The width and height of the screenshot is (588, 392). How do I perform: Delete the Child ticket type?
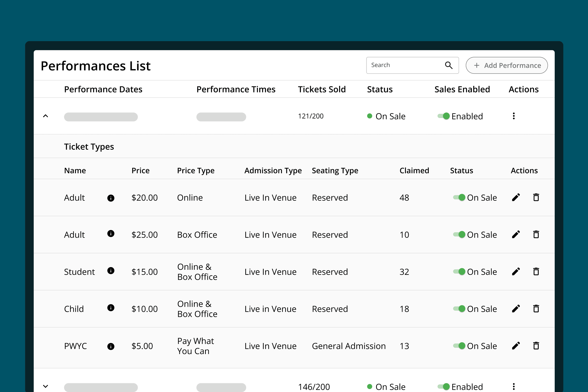pos(536,309)
